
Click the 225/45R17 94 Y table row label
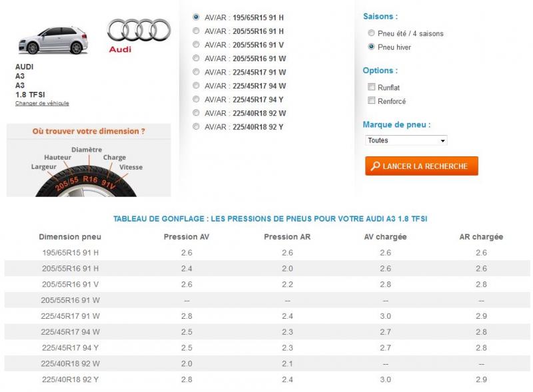pyautogui.click(x=71, y=348)
